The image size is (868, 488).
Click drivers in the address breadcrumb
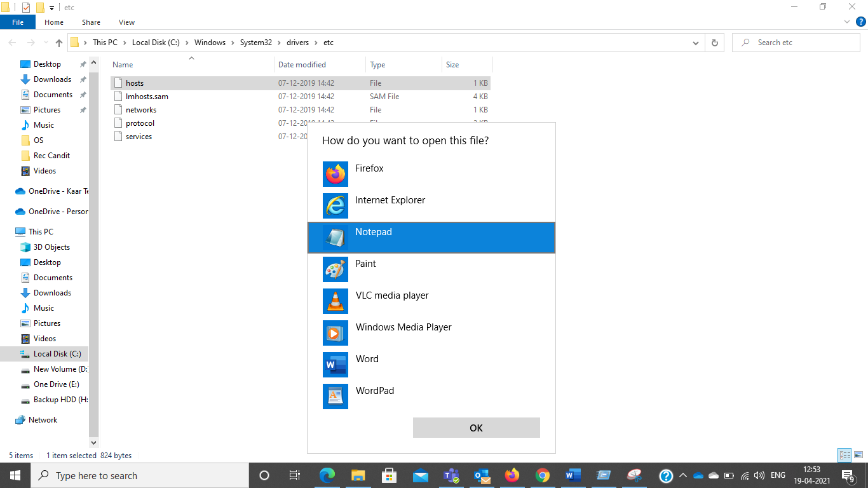pyautogui.click(x=297, y=43)
